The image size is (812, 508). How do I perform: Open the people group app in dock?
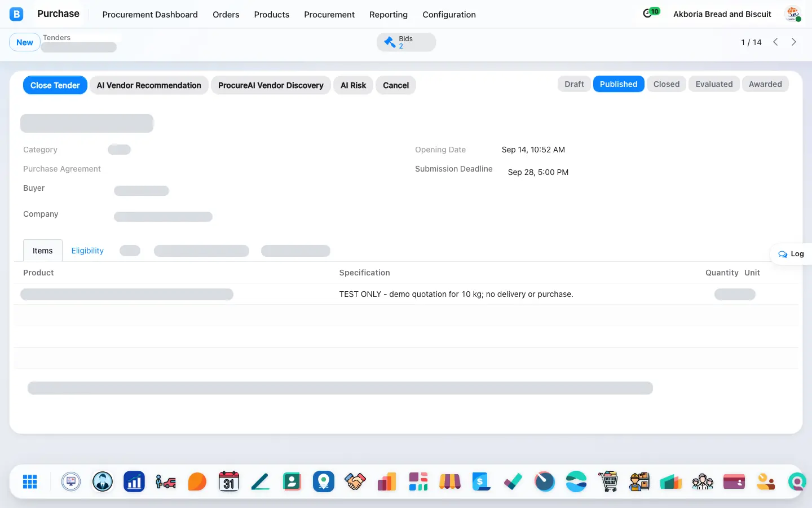[x=703, y=481]
